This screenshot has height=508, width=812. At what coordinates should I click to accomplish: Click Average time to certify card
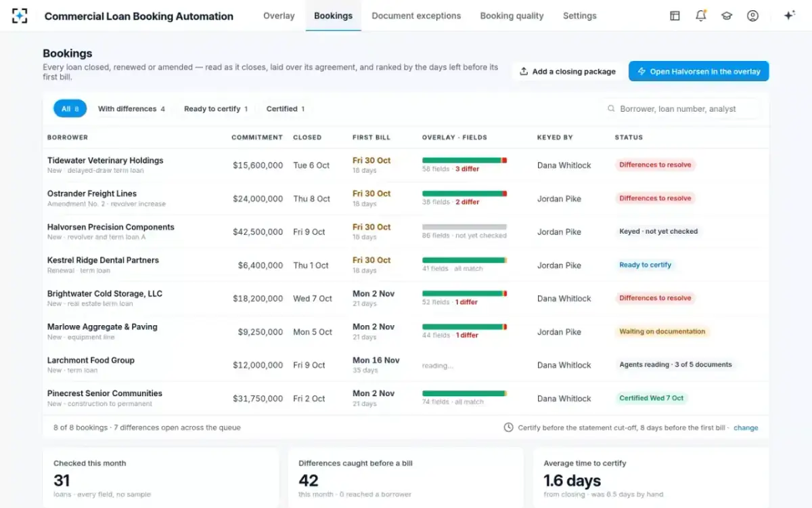coord(651,478)
